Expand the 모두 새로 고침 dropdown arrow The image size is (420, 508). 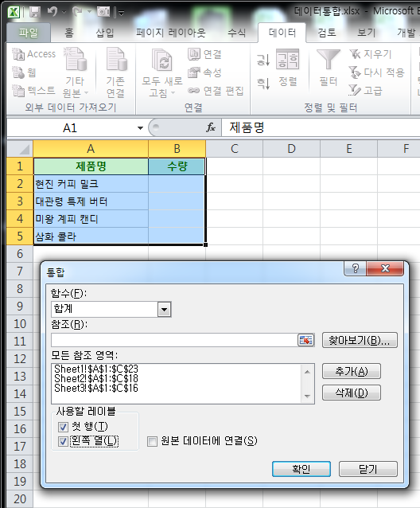point(173,93)
